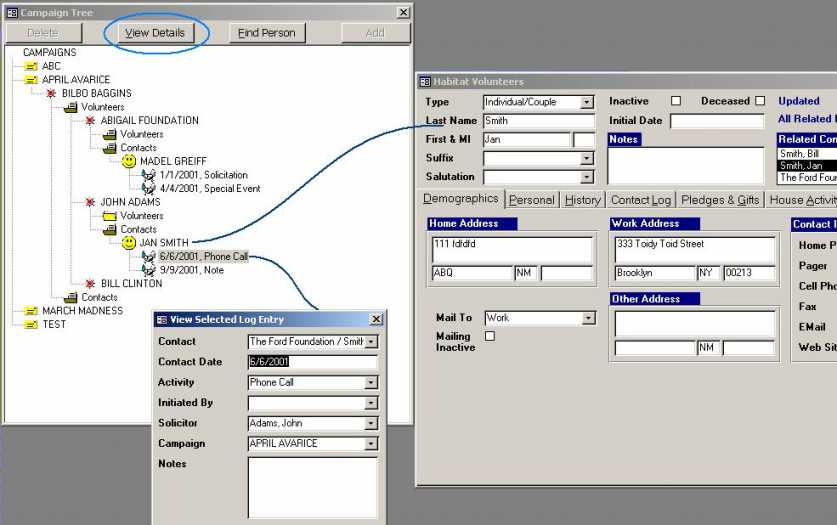The image size is (837, 525).
Task: Open the Type dropdown showing Individual/Couple
Action: tap(588, 102)
